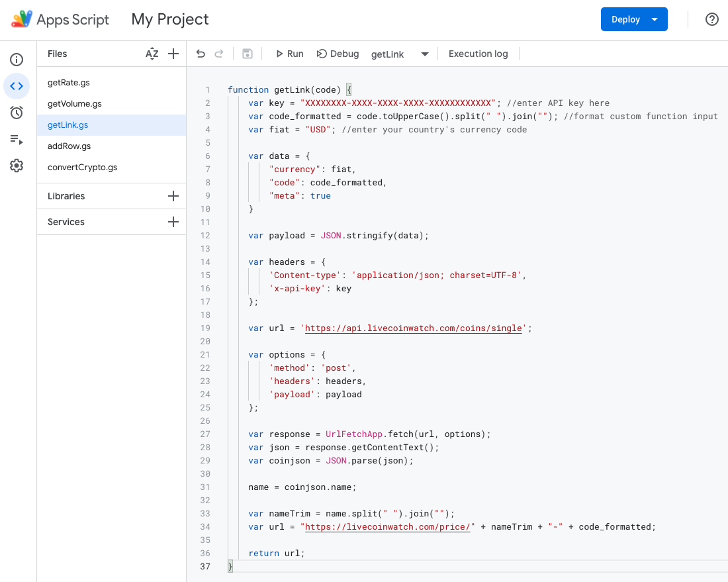728x582 pixels.
Task: Open Project Settings gear icon
Action: (x=17, y=166)
